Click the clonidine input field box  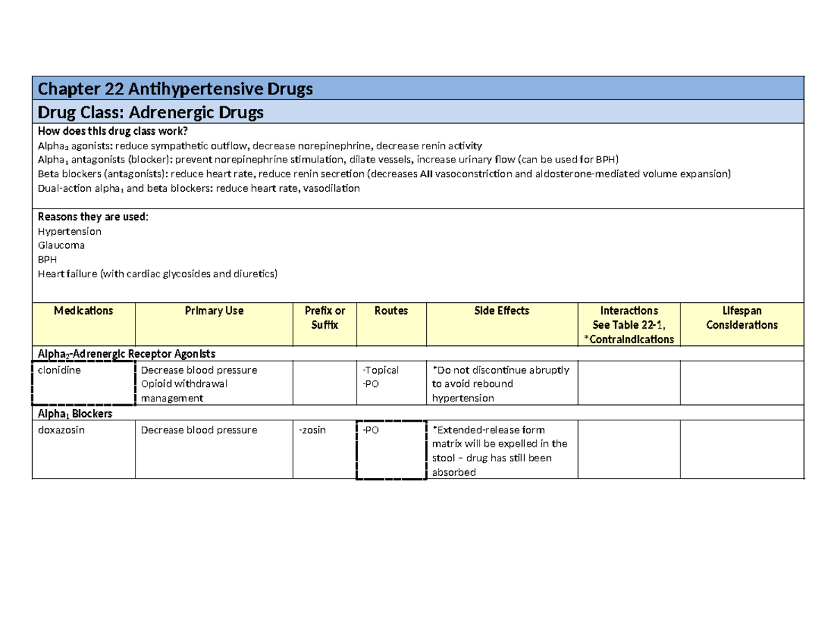click(x=82, y=383)
